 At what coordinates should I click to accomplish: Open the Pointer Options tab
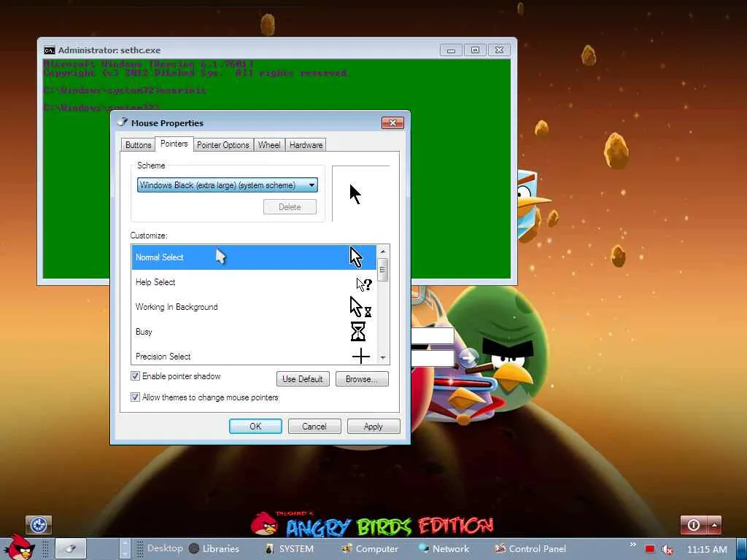(223, 145)
